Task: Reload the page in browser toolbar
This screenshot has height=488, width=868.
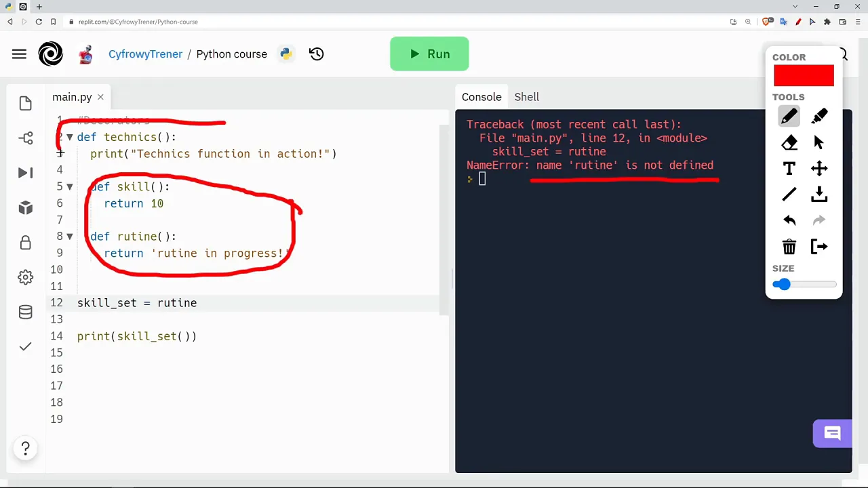Action: click(x=39, y=22)
